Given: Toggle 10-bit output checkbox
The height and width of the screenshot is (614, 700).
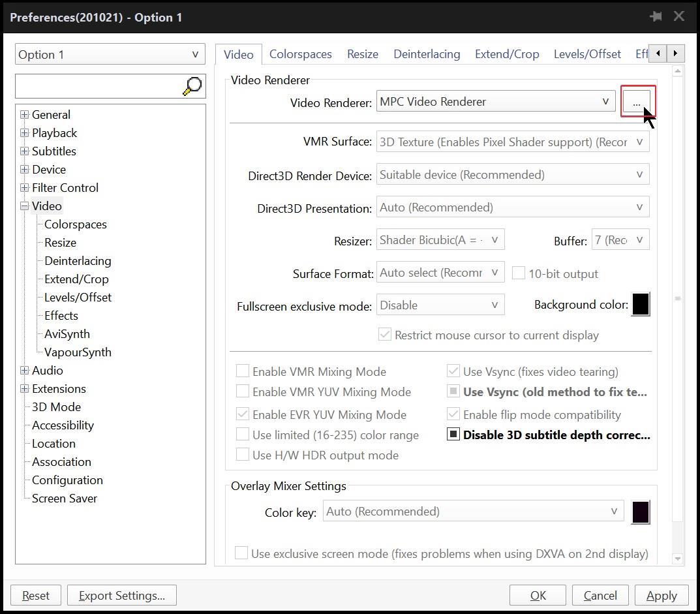Looking at the screenshot, I should click(x=518, y=273).
